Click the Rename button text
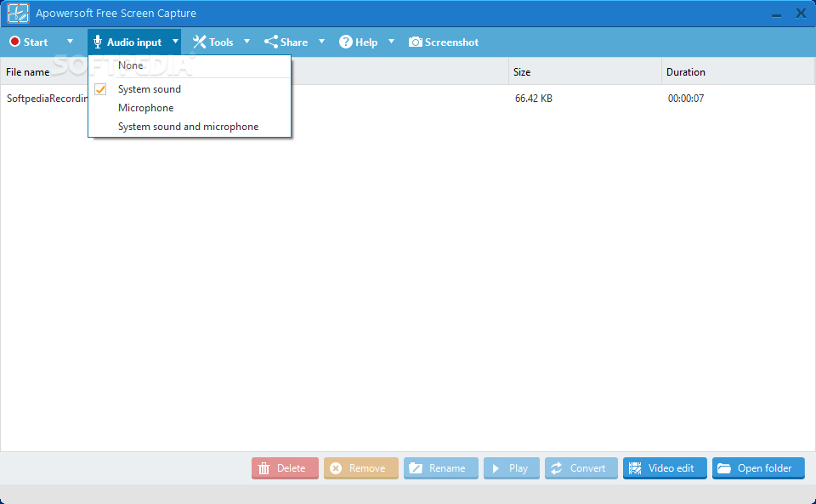The width and height of the screenshot is (816, 504). (447, 468)
